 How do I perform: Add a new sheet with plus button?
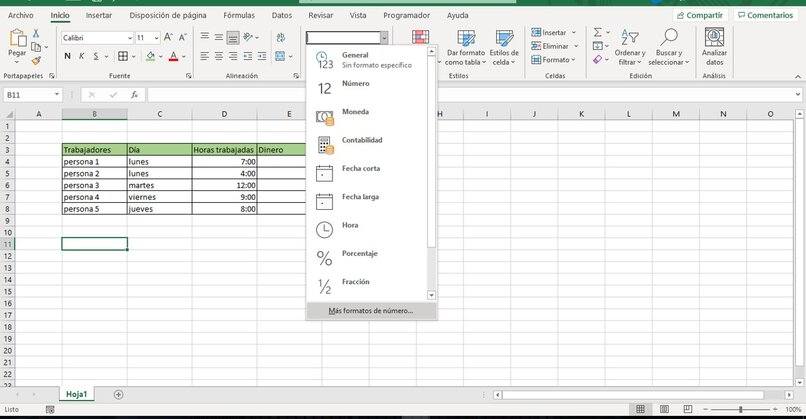[118, 394]
